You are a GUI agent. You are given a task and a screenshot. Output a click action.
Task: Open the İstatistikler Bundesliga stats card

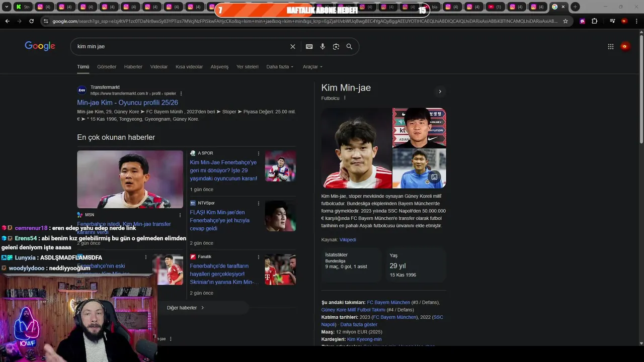[351, 265]
